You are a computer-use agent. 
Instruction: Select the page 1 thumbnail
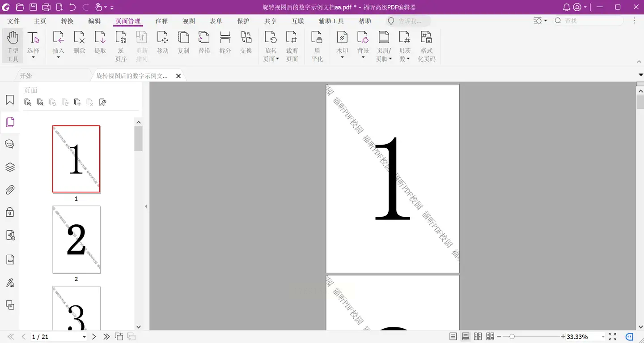[76, 159]
